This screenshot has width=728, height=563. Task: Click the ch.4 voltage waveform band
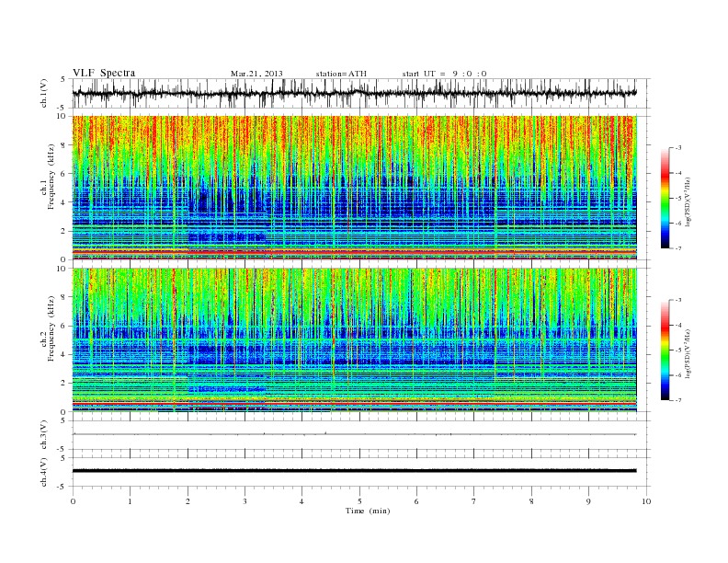[x=355, y=471]
